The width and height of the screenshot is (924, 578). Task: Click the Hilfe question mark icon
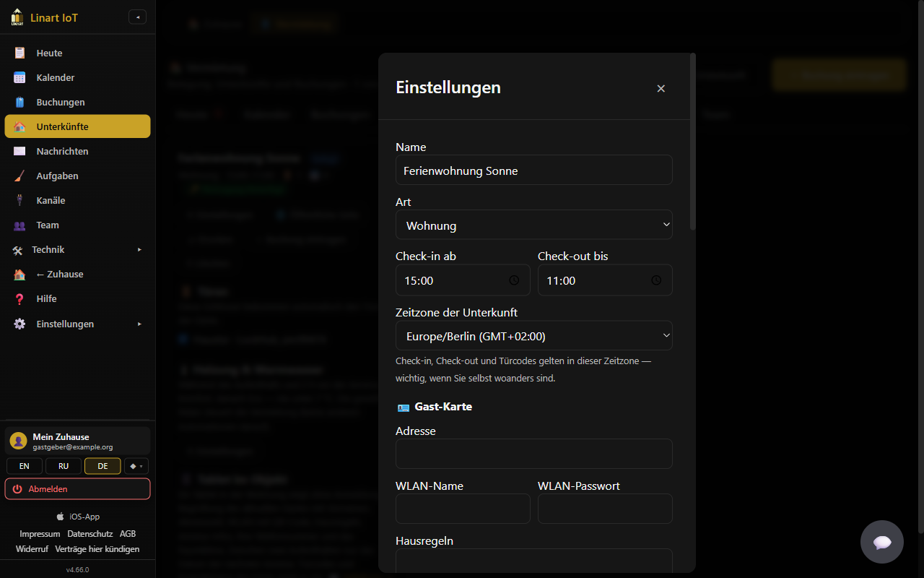(x=19, y=298)
